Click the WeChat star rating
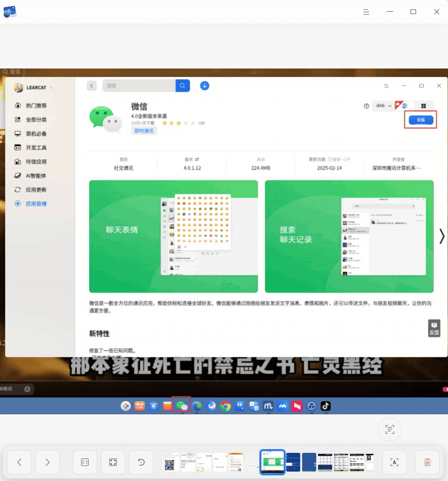Image resolution: width=448 pixels, height=481 pixels. tap(178, 123)
